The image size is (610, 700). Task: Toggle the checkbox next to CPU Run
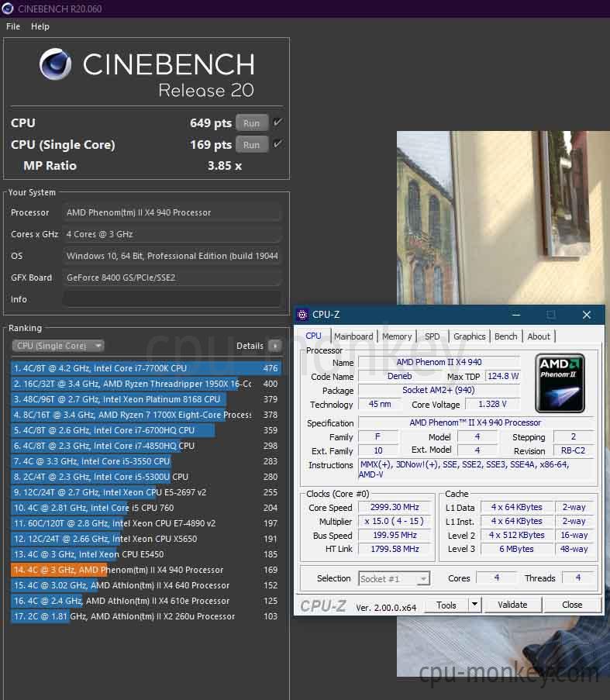(277, 122)
